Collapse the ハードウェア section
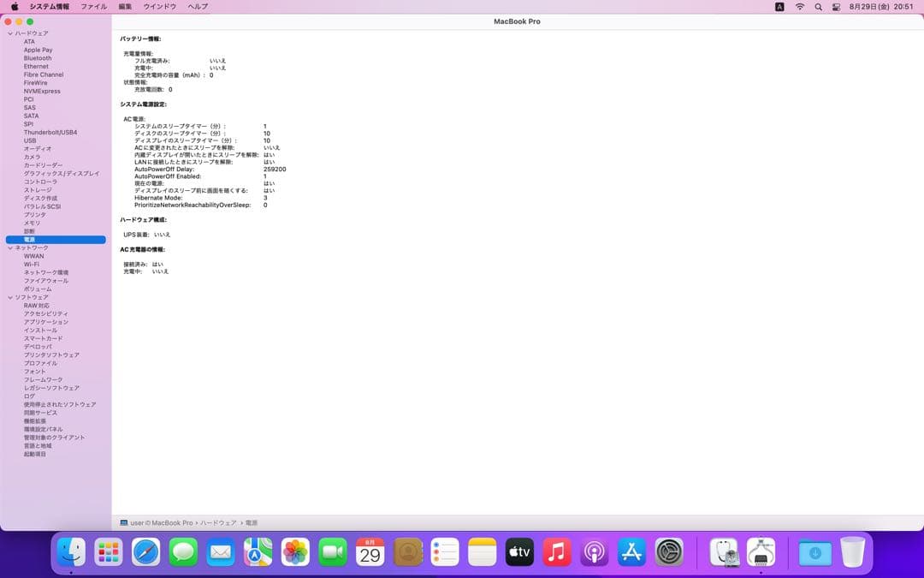The image size is (924, 578). (x=10, y=33)
